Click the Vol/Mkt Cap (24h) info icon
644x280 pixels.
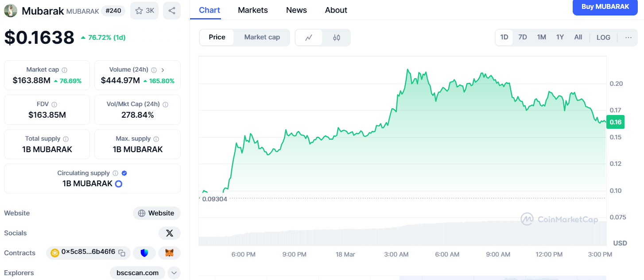click(165, 104)
